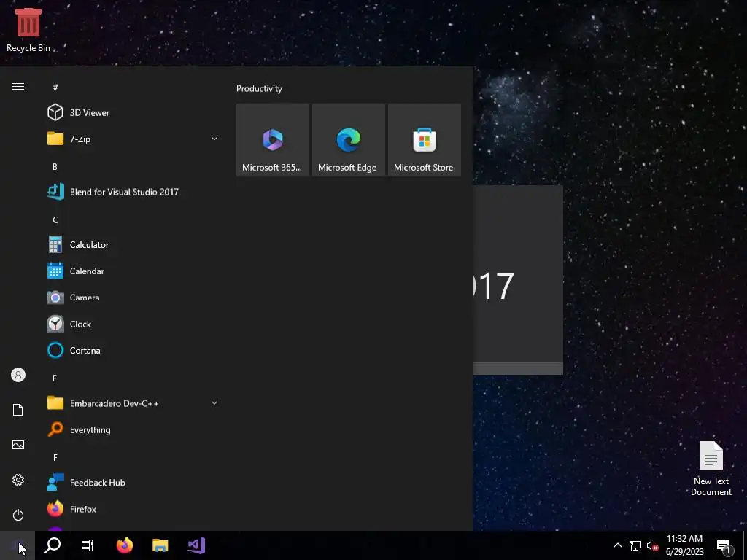The width and height of the screenshot is (747, 560).
Task: Select the New Text Document desktop file
Action: click(x=711, y=469)
